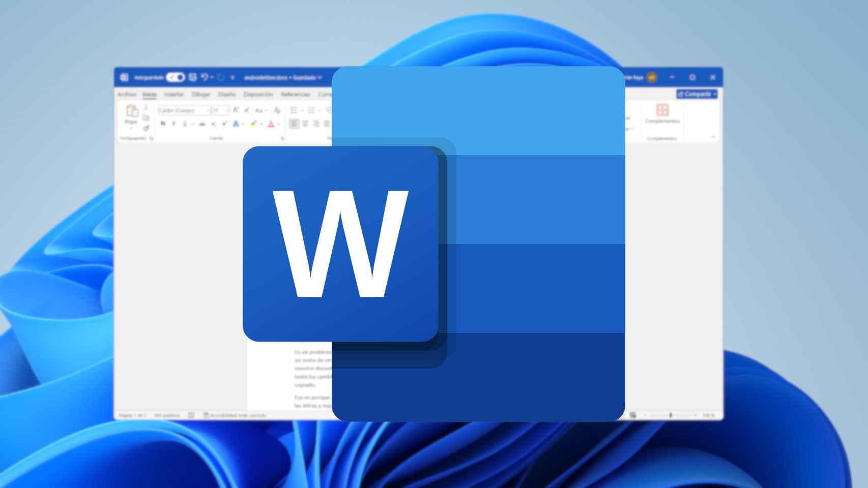The width and height of the screenshot is (868, 488).
Task: Click the Redo icon in title bar
Action: 221,77
